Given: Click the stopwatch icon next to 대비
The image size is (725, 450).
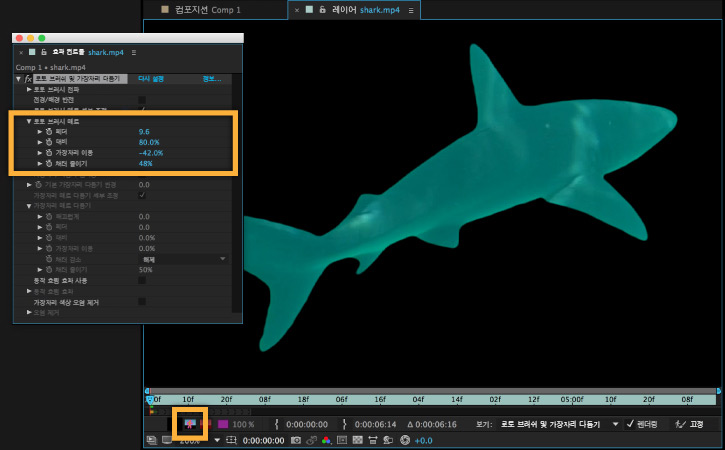Looking at the screenshot, I should (x=48, y=142).
